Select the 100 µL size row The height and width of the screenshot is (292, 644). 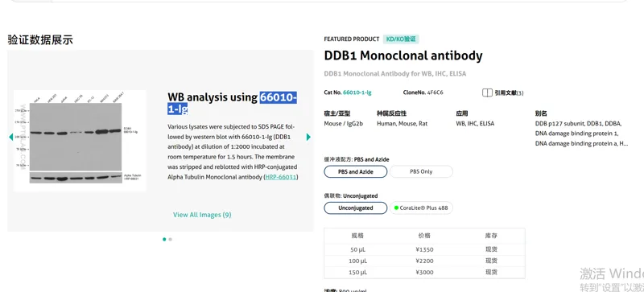(424, 261)
